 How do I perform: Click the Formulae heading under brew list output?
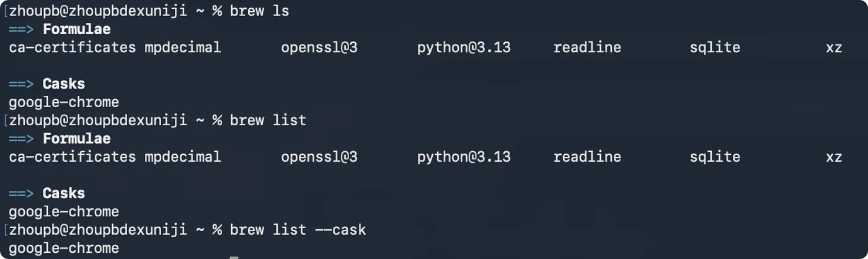tap(76, 138)
